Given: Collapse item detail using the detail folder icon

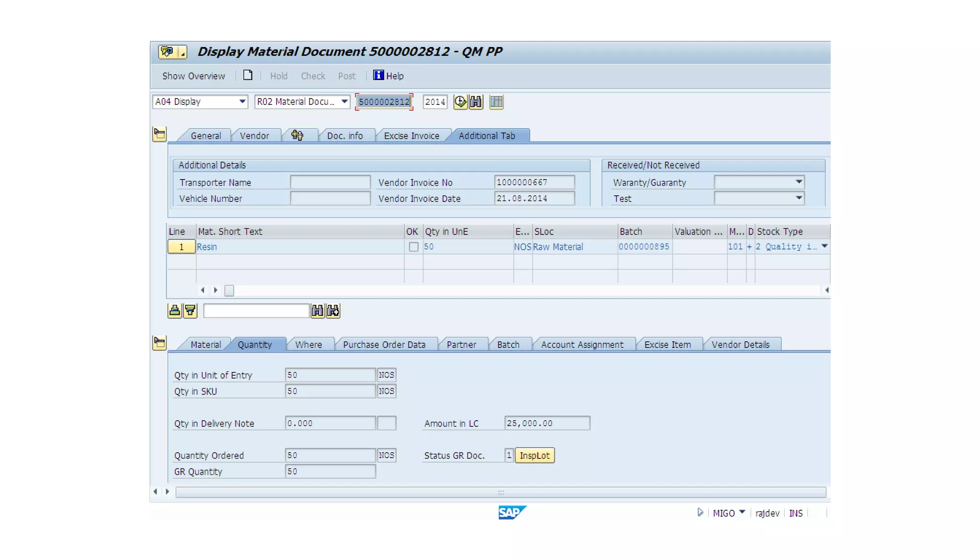Looking at the screenshot, I should [159, 343].
